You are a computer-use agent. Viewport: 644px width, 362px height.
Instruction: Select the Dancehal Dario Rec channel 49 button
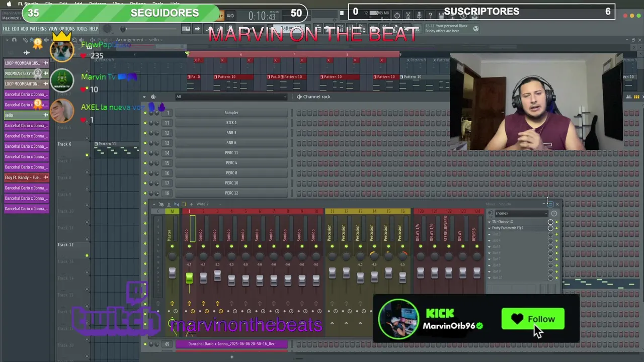(x=231, y=344)
